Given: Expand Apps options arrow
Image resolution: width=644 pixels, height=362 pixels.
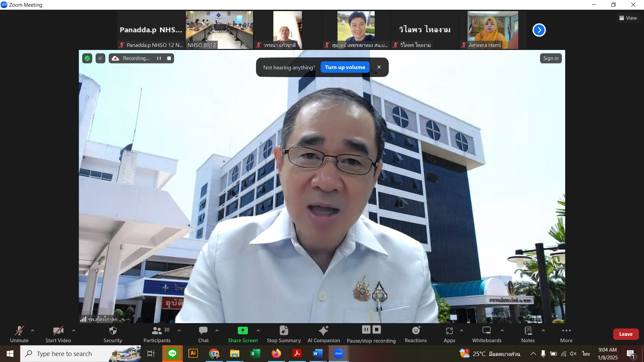Looking at the screenshot, I should point(462,330).
